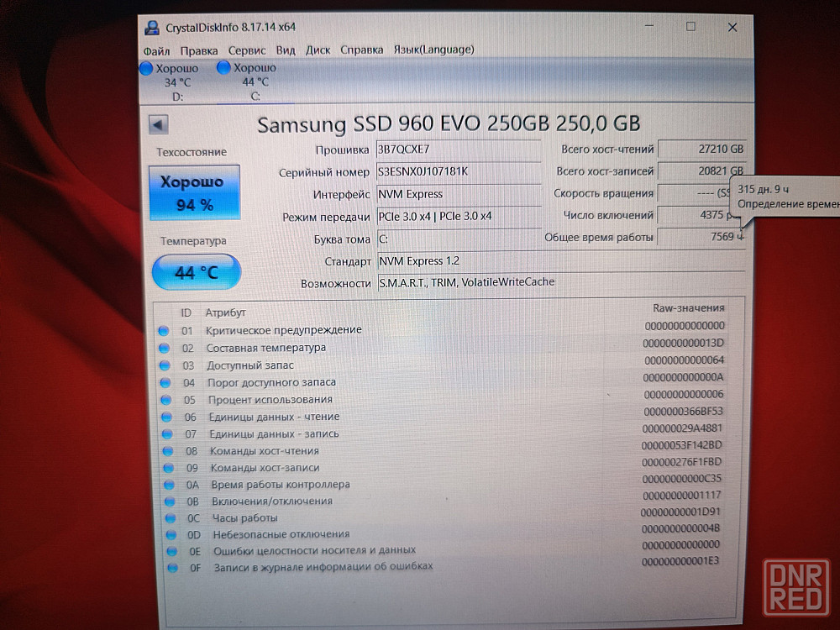Click raw value 0000000366BF53
Screen dimensions: 840x630
pos(683,412)
